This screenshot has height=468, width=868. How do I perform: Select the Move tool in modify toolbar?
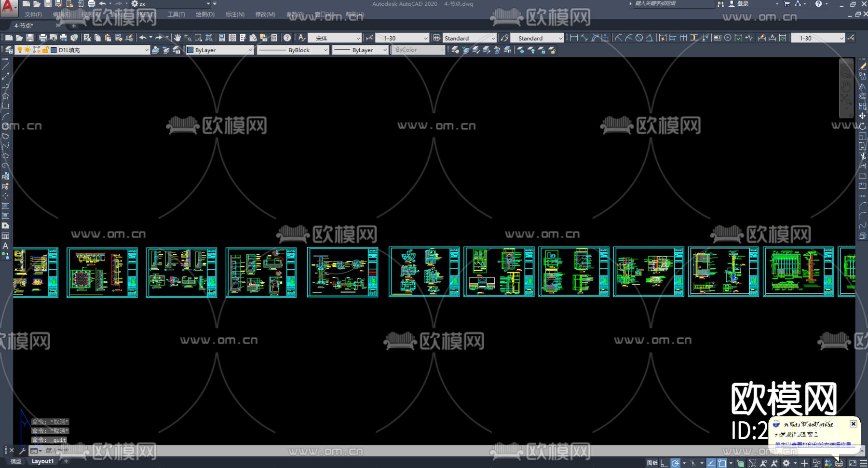862,116
